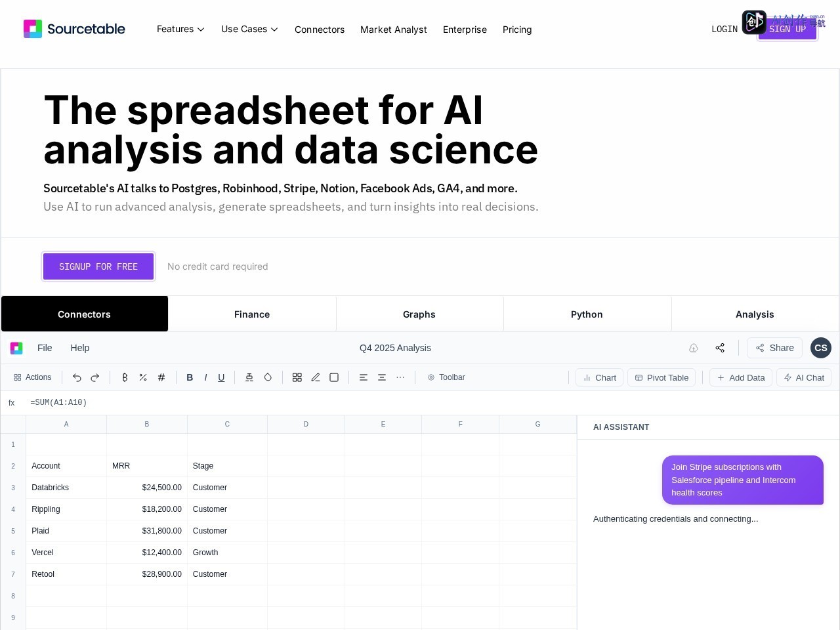Expand the Features dropdown

click(180, 29)
